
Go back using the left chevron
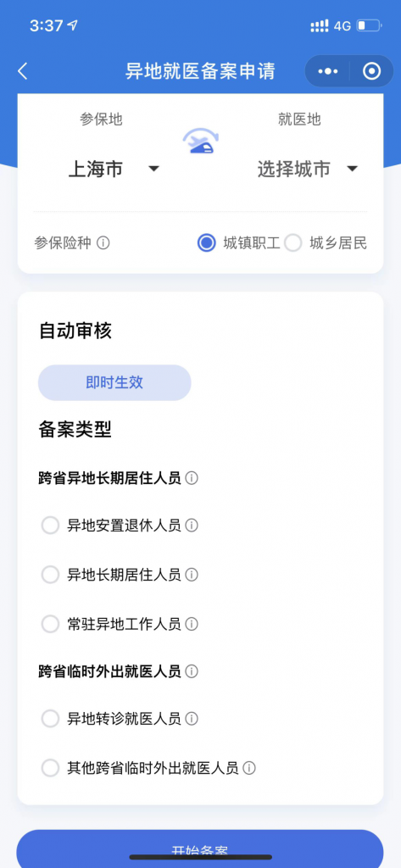23,71
